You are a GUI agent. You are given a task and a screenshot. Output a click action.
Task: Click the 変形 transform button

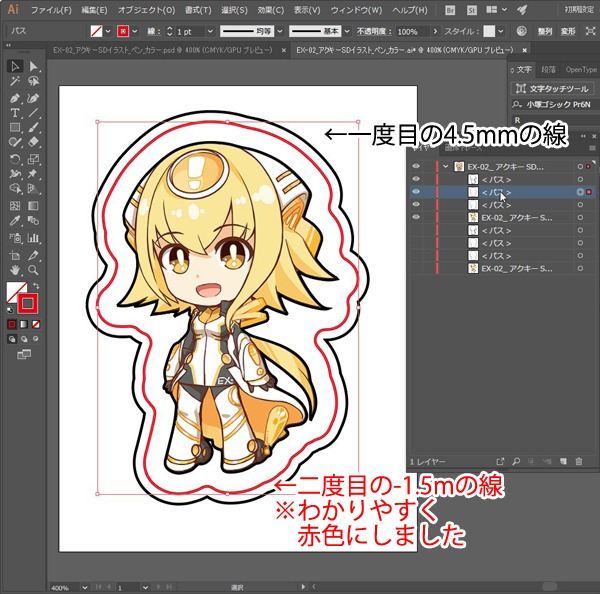click(x=568, y=31)
